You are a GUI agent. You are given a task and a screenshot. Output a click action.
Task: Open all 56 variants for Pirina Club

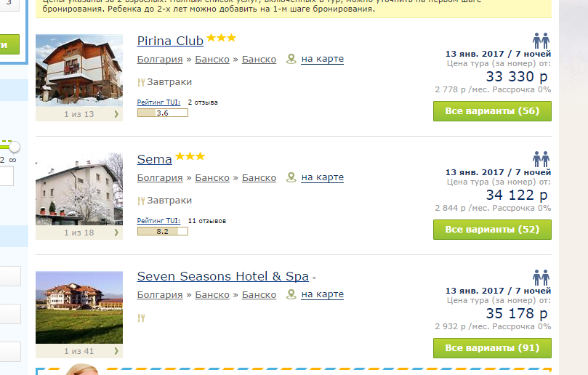coord(492,111)
